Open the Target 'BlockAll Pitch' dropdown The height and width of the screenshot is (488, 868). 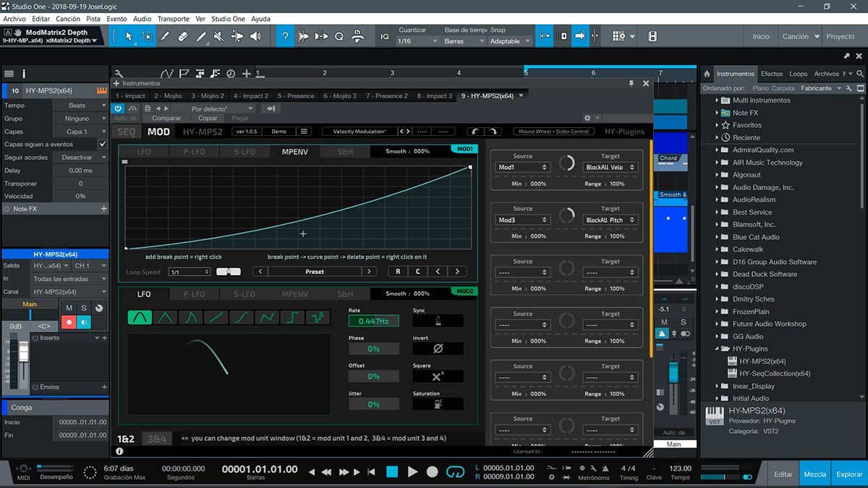pyautogui.click(x=609, y=220)
